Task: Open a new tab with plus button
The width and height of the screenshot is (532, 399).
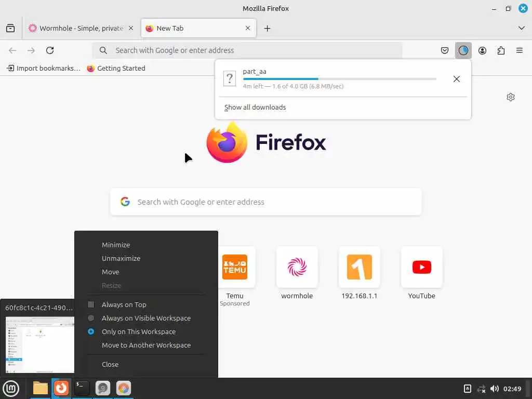Action: tap(268, 29)
